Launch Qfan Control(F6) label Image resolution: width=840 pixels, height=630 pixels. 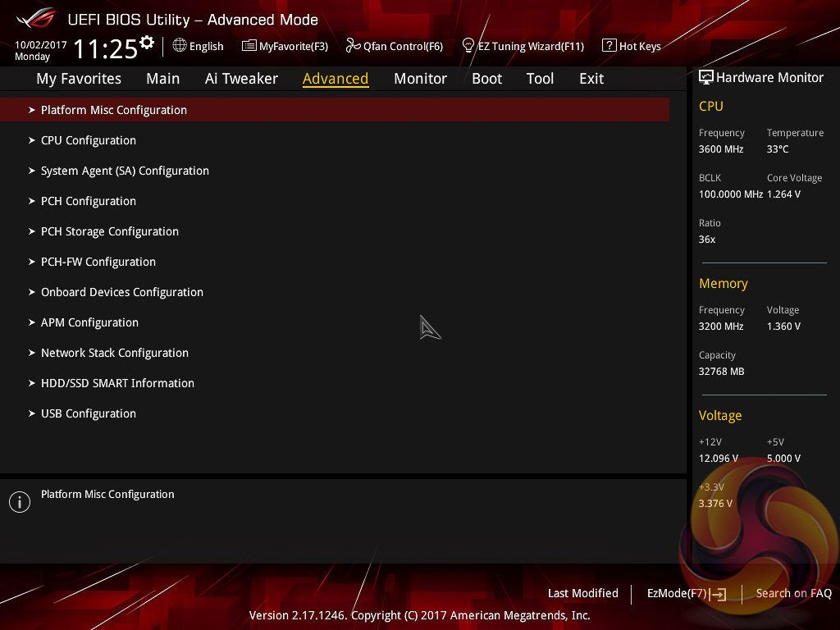[403, 47]
